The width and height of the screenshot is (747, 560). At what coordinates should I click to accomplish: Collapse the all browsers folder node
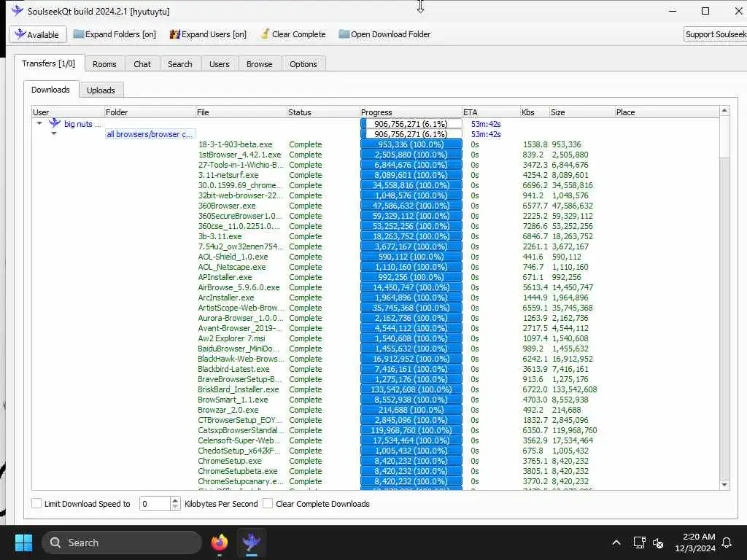[x=54, y=134]
